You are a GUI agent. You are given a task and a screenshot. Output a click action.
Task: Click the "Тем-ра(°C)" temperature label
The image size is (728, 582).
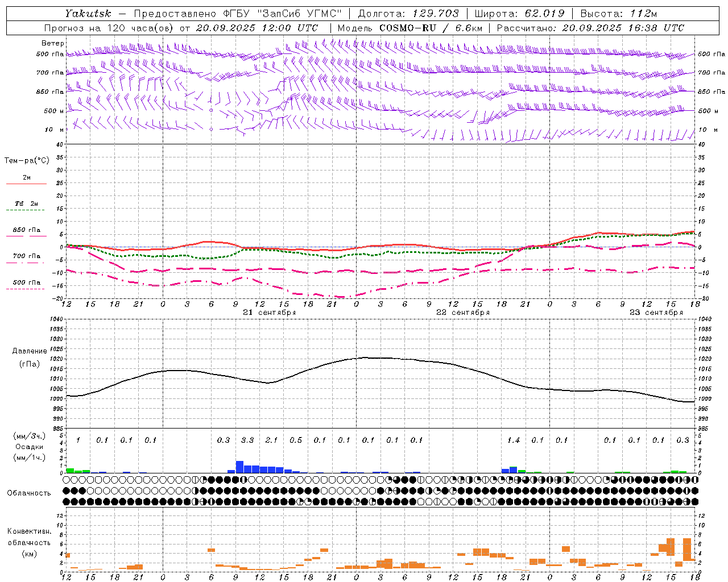(27, 161)
